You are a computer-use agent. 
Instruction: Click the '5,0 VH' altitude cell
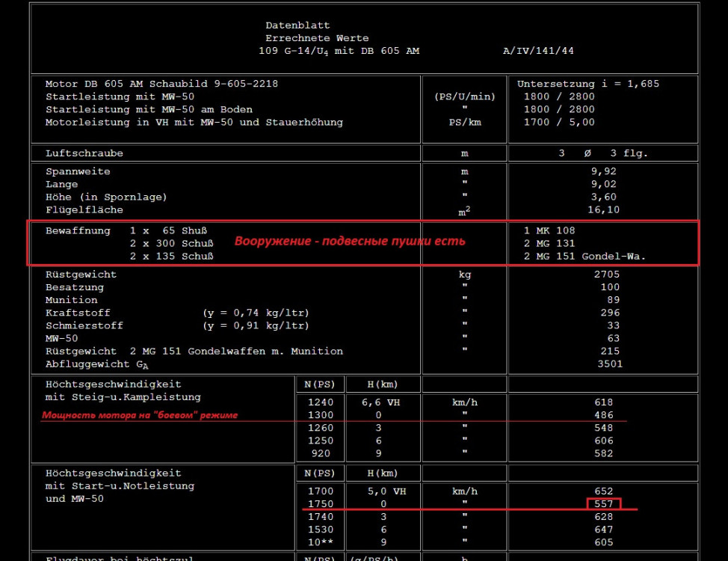386,491
